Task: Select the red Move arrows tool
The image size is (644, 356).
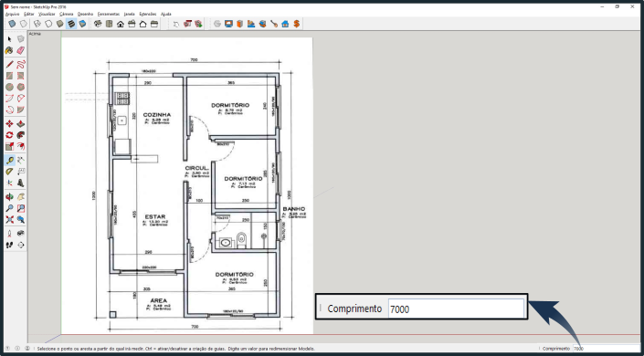Action: coord(9,123)
